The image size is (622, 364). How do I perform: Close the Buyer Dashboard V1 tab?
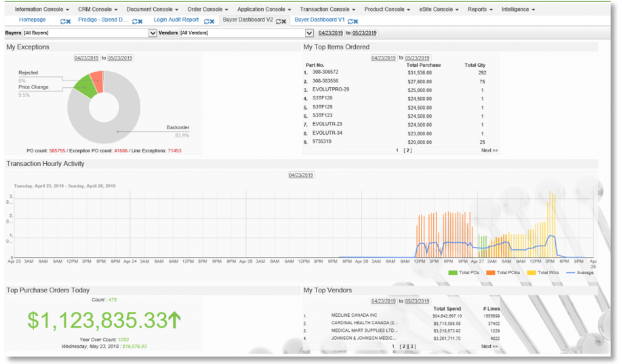coord(355,21)
